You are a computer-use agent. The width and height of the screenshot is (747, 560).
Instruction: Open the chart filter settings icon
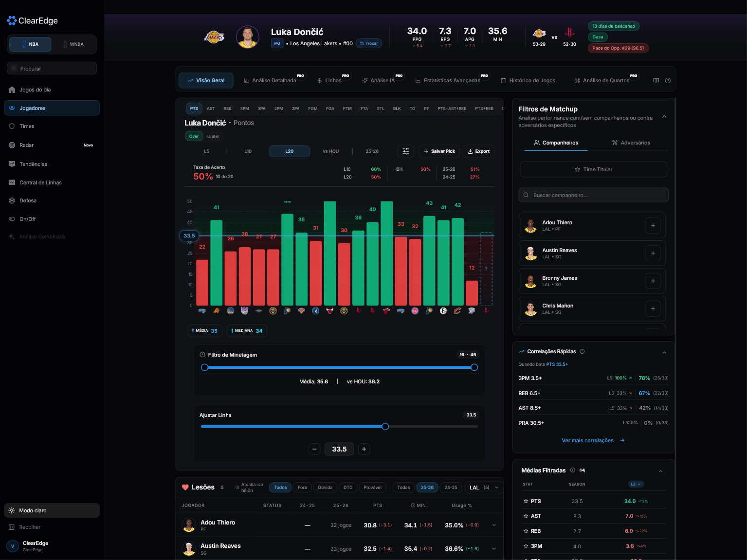[x=405, y=151]
